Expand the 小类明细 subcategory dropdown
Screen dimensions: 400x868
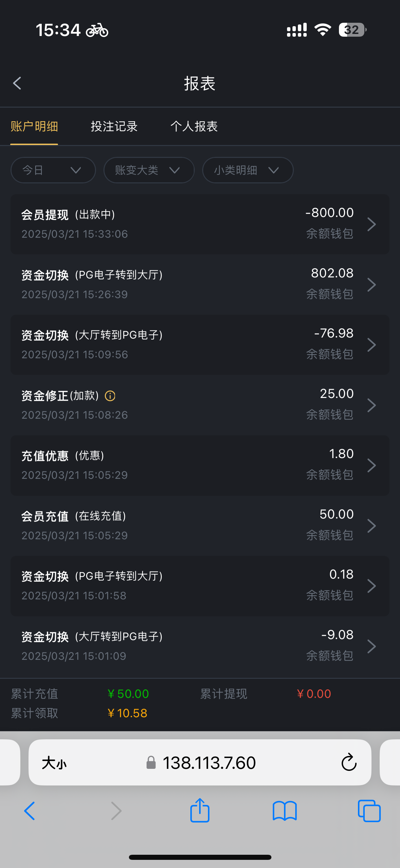[x=248, y=170]
